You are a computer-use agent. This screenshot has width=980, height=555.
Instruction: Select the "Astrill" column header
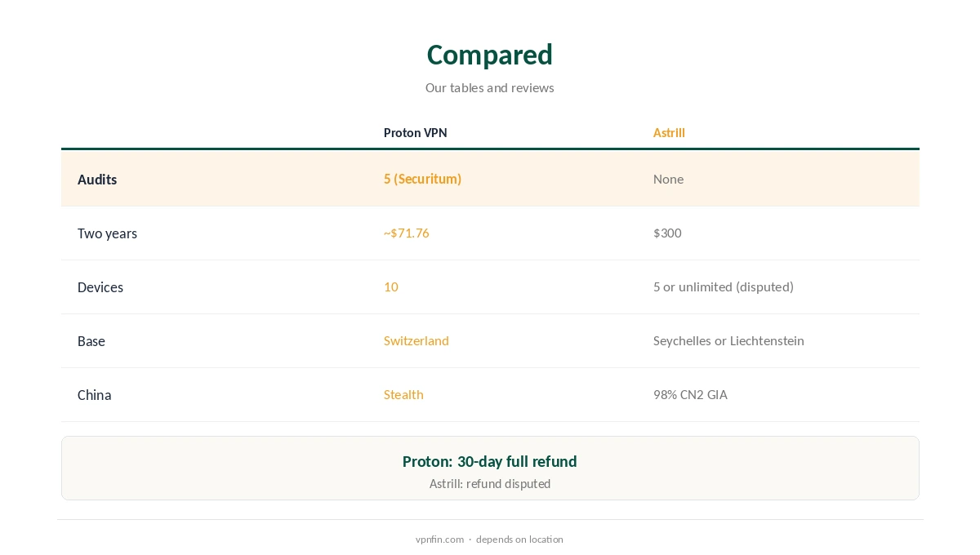coord(669,133)
